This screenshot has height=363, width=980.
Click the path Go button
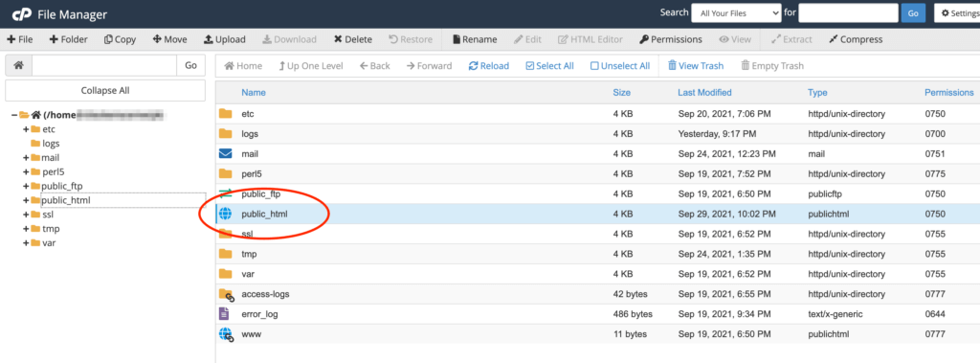pyautogui.click(x=191, y=65)
